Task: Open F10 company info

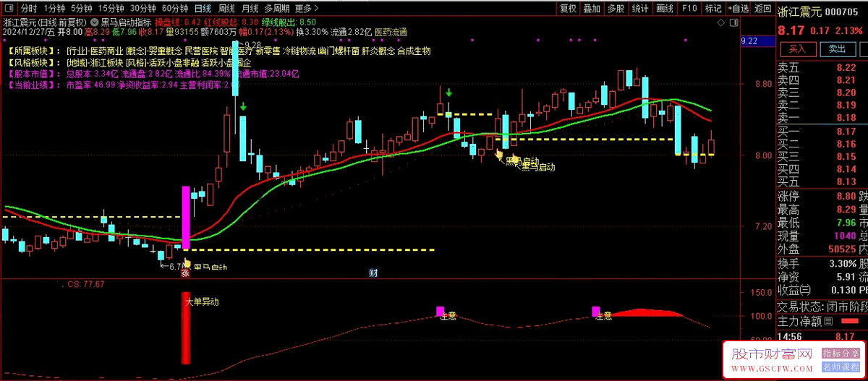Action: (689, 9)
